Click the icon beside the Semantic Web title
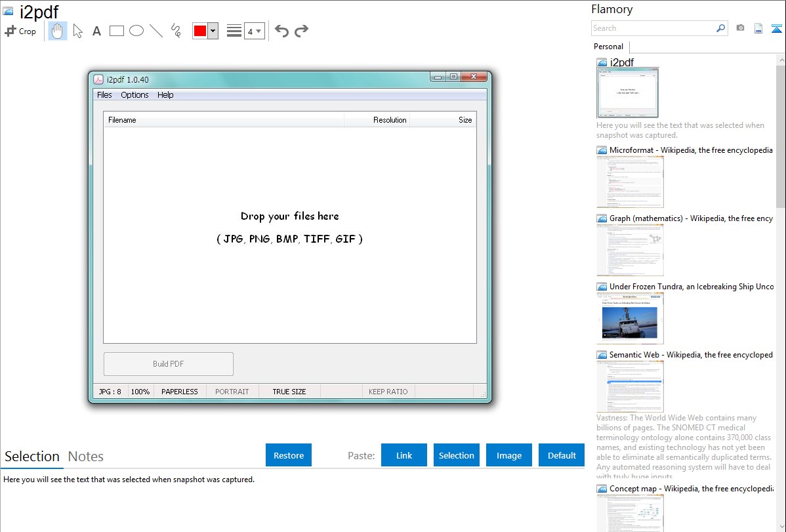 [x=602, y=355]
